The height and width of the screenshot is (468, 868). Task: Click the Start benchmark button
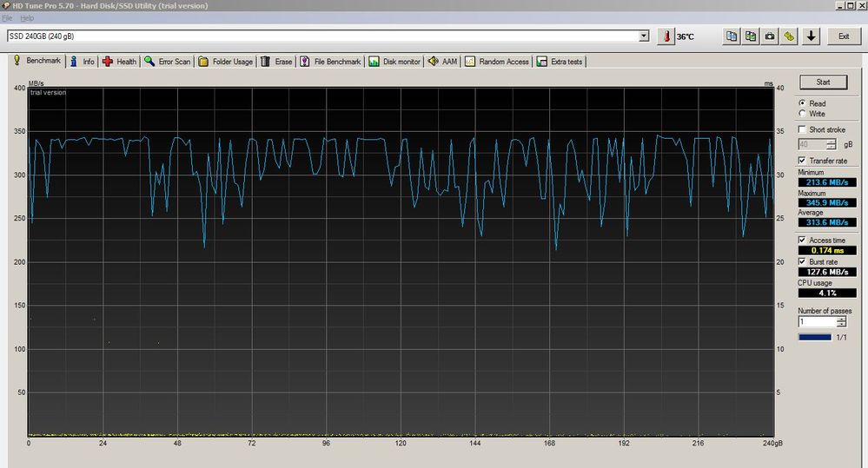(x=823, y=82)
